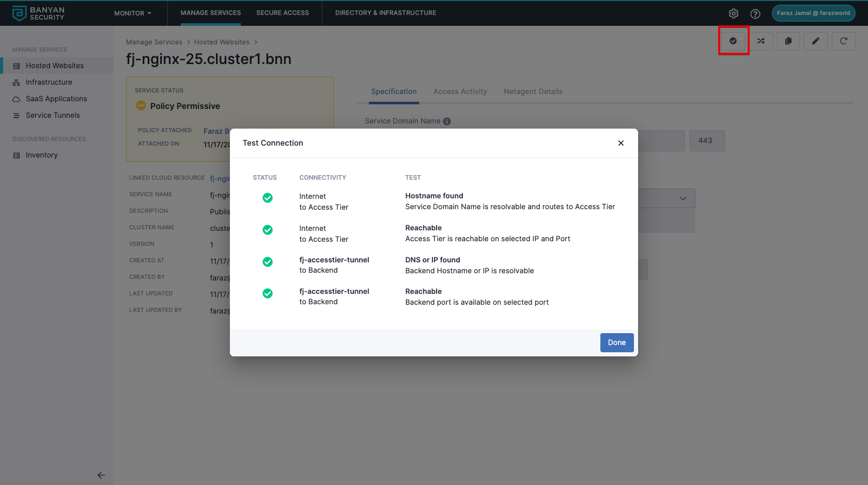868x485 pixels.
Task: Open the Faraz Jamal account menu
Action: click(x=813, y=13)
